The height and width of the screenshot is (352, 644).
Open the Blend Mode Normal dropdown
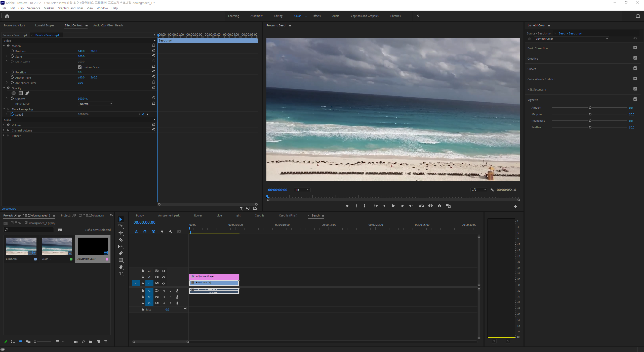[96, 104]
